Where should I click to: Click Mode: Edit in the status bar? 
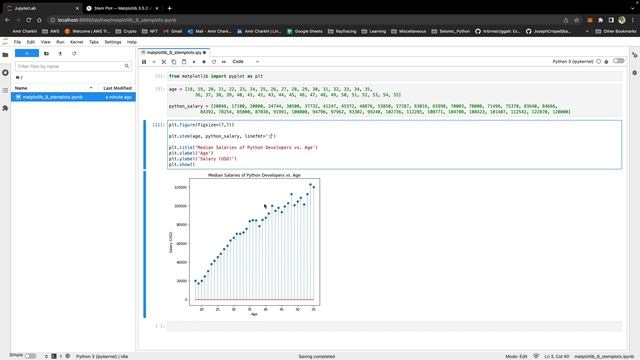pyautogui.click(x=516, y=356)
